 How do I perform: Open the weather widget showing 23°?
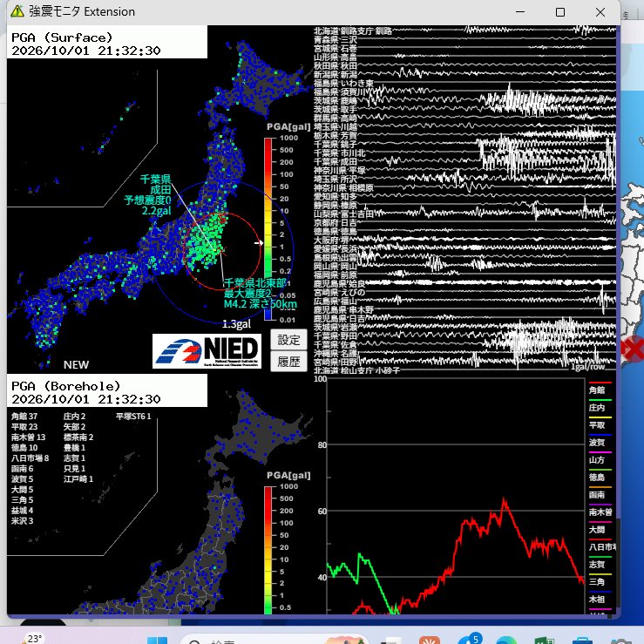coord(34,639)
